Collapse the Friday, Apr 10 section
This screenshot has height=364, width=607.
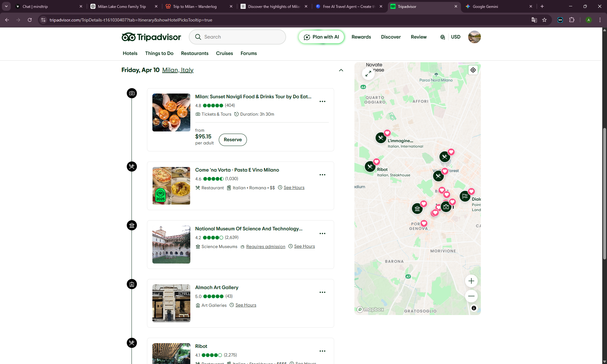341,70
